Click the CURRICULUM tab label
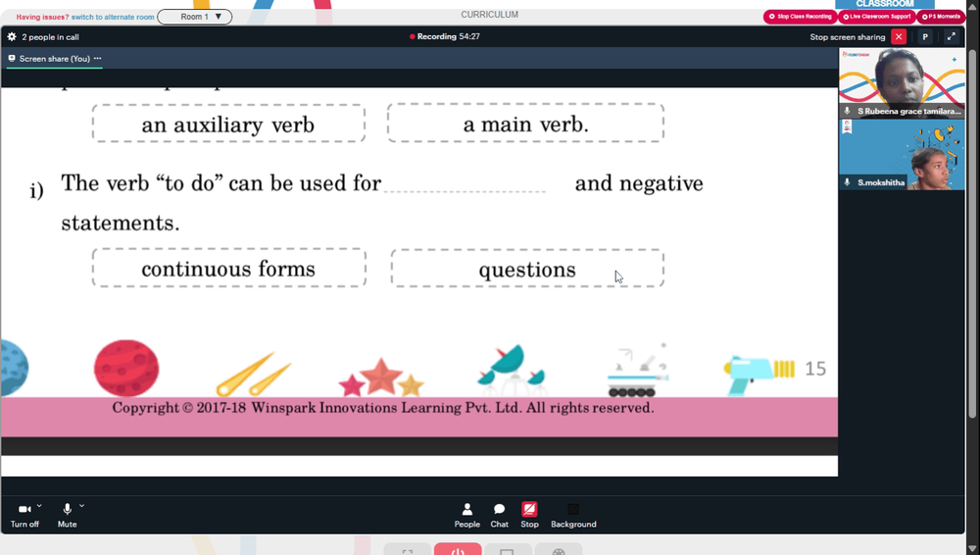The height and width of the screenshot is (555, 980). coord(489,15)
